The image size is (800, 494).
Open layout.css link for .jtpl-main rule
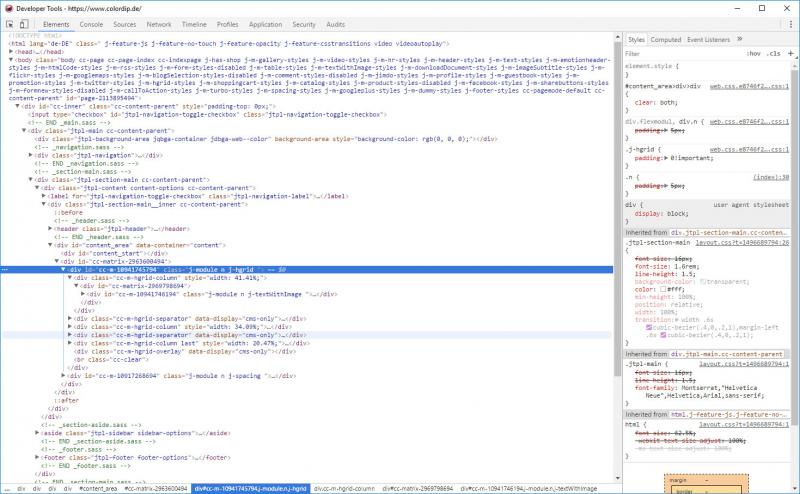coord(743,364)
